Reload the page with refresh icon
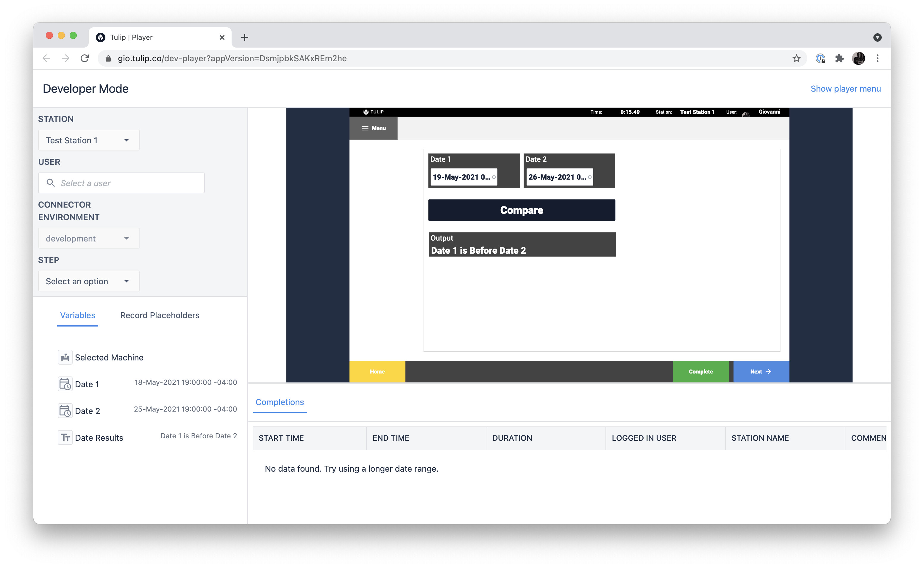This screenshot has height=568, width=924. (x=85, y=58)
